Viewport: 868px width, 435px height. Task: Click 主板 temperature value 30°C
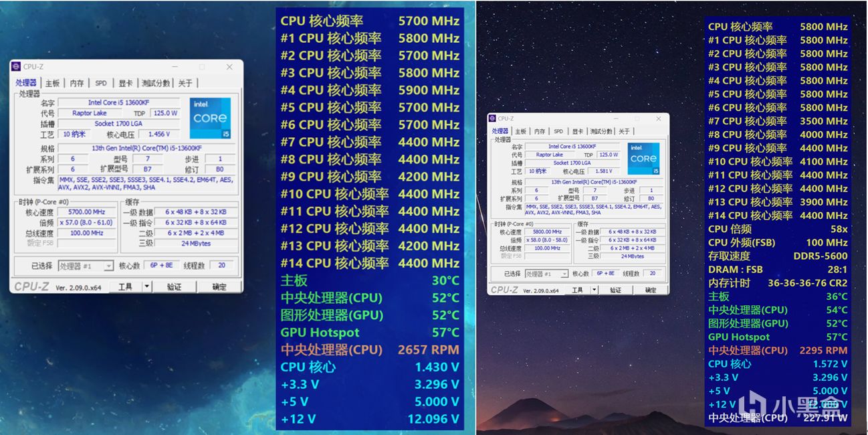[x=445, y=280]
